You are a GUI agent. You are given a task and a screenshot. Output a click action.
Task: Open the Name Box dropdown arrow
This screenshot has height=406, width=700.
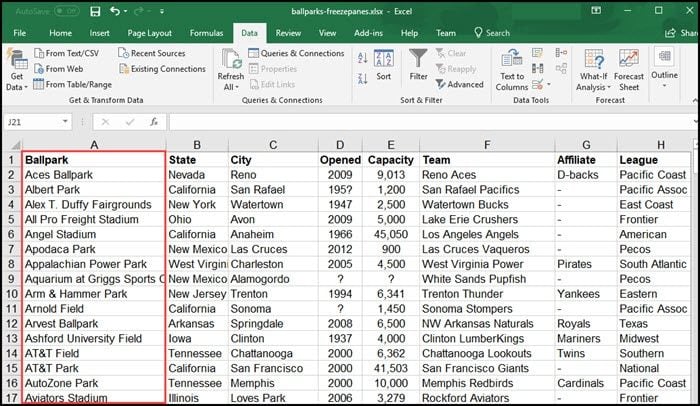click(65, 121)
